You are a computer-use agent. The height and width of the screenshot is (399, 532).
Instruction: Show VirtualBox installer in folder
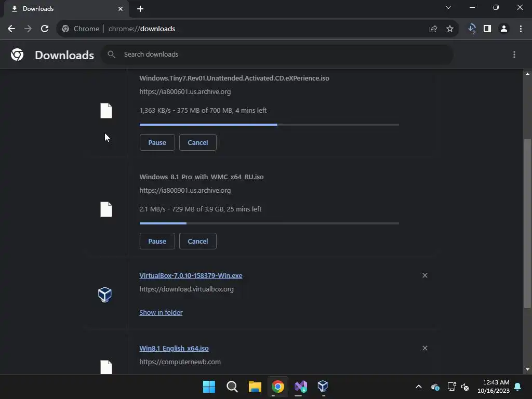(161, 312)
